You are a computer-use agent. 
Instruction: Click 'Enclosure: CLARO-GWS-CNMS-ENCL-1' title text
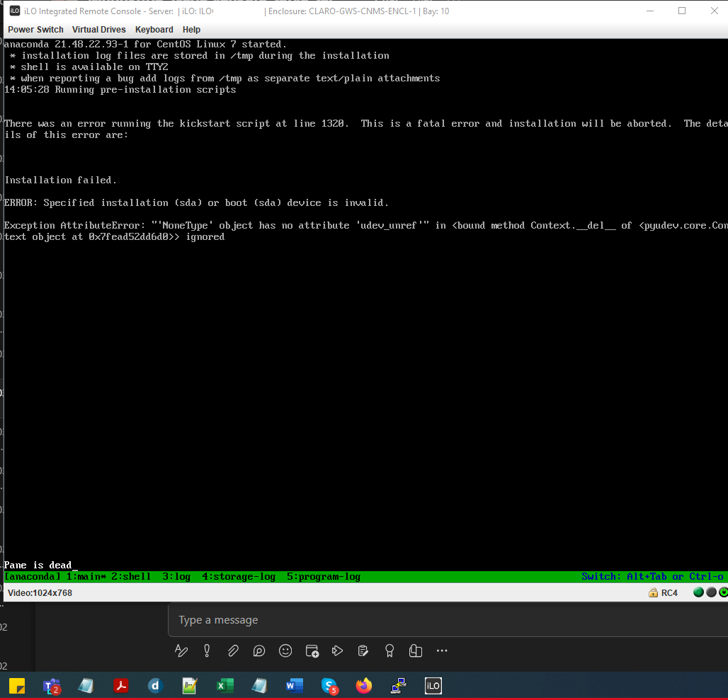coord(342,11)
